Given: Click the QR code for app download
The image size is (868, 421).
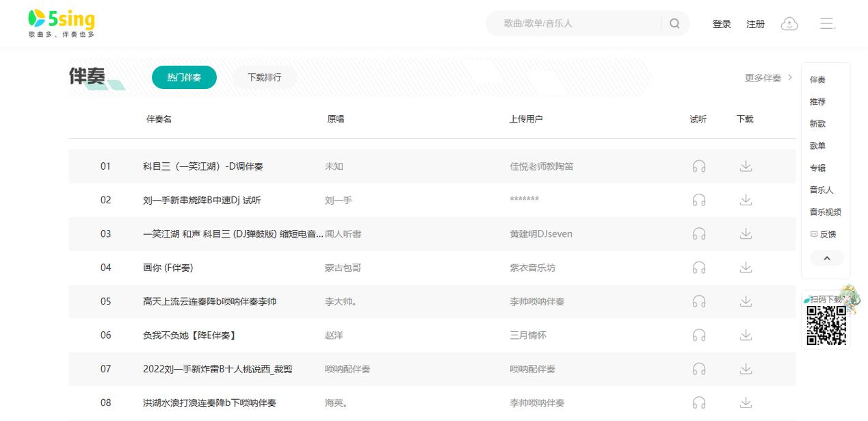Looking at the screenshot, I should click(x=826, y=325).
